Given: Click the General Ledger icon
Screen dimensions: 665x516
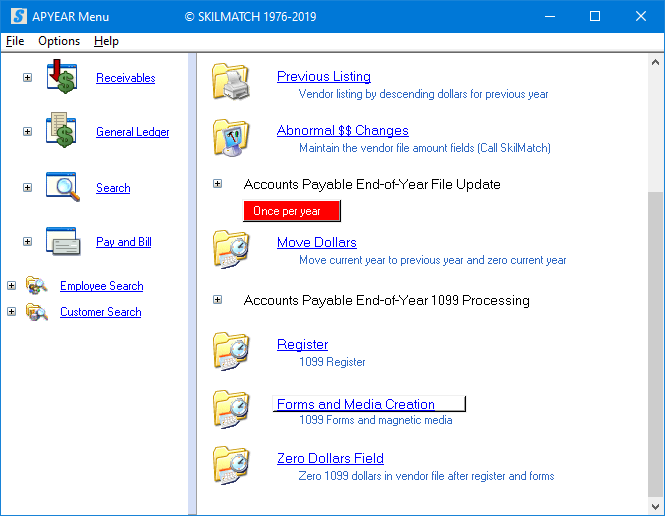Looking at the screenshot, I should click(62, 132).
